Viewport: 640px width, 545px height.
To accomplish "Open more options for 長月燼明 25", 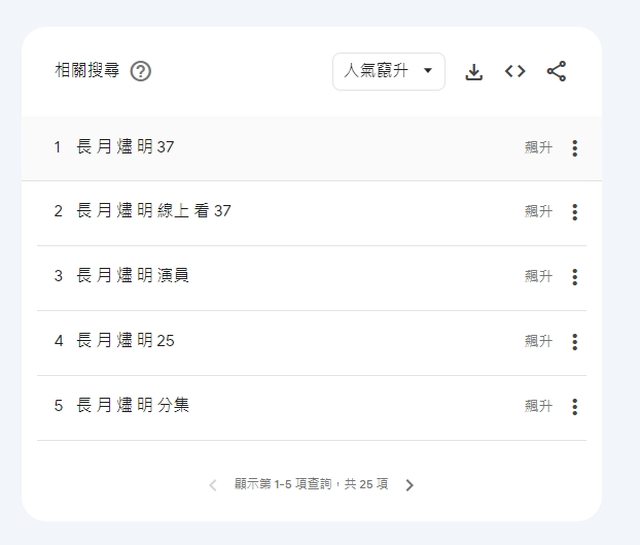I will (574, 342).
